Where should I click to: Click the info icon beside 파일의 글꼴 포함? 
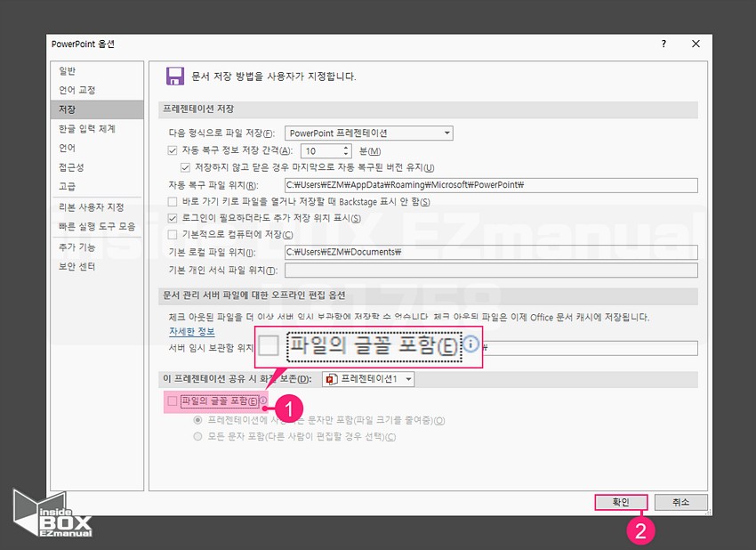point(263,400)
